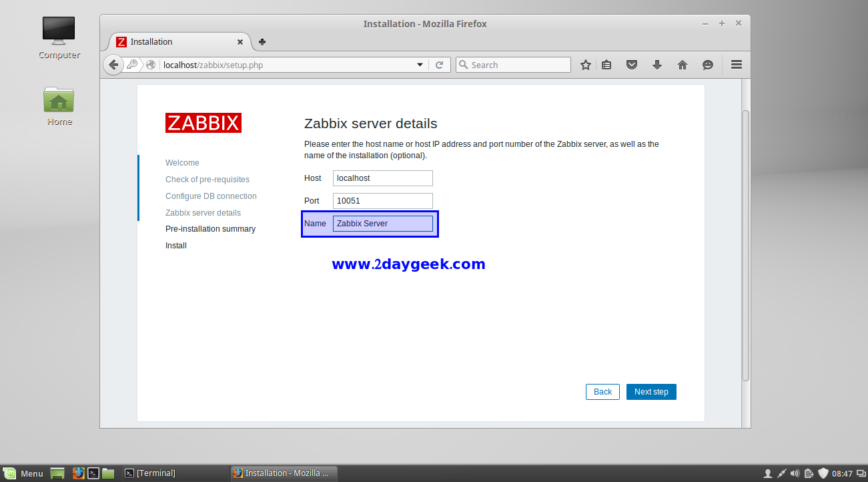This screenshot has height=482, width=868.
Task: Launch Firefox from the panel launcher
Action: pyautogui.click(x=79, y=473)
